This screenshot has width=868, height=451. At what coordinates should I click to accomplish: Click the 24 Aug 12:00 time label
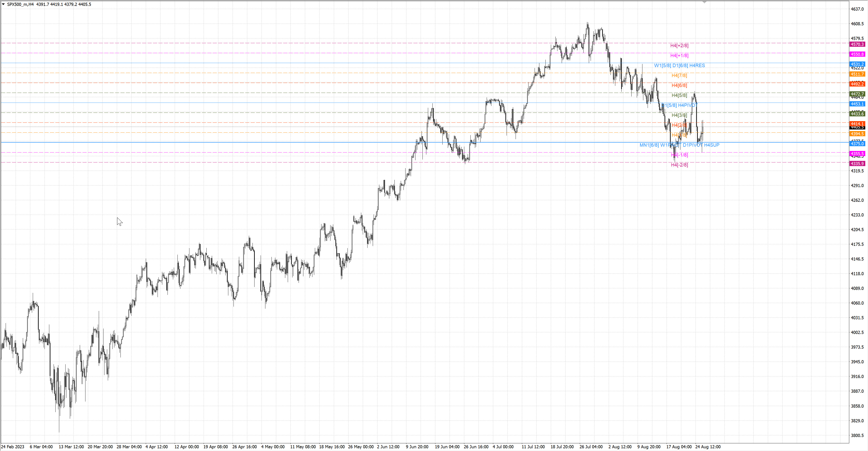click(x=708, y=447)
